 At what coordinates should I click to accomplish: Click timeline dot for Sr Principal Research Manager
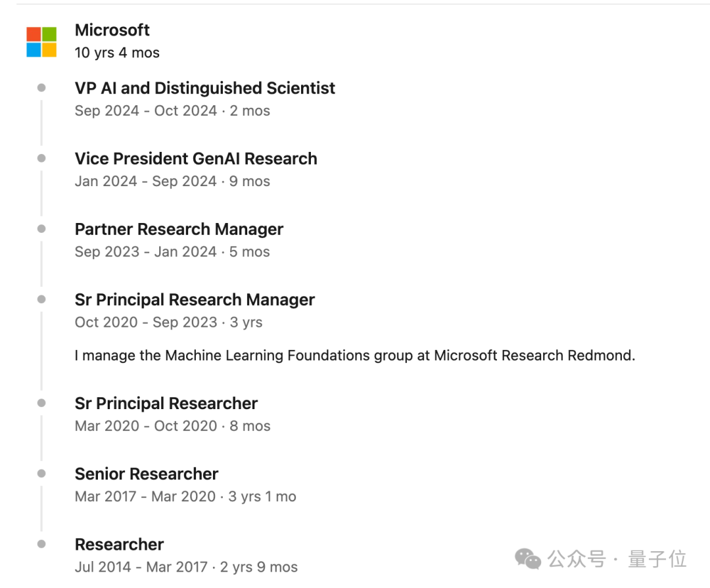pyautogui.click(x=41, y=299)
